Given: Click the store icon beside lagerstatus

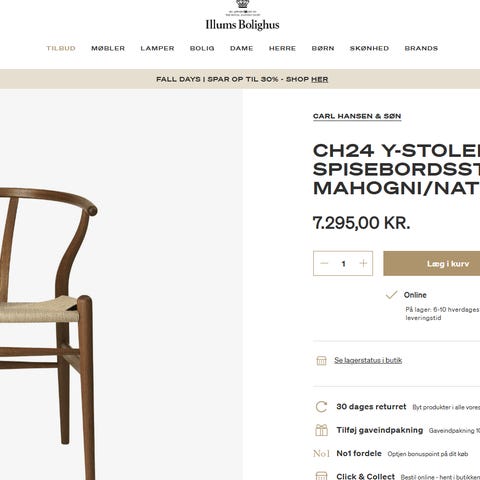Looking at the screenshot, I should pyautogui.click(x=321, y=360).
